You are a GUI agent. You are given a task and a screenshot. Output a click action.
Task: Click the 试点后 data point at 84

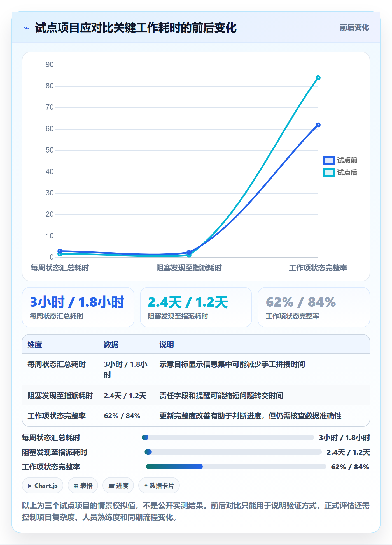pyautogui.click(x=318, y=78)
